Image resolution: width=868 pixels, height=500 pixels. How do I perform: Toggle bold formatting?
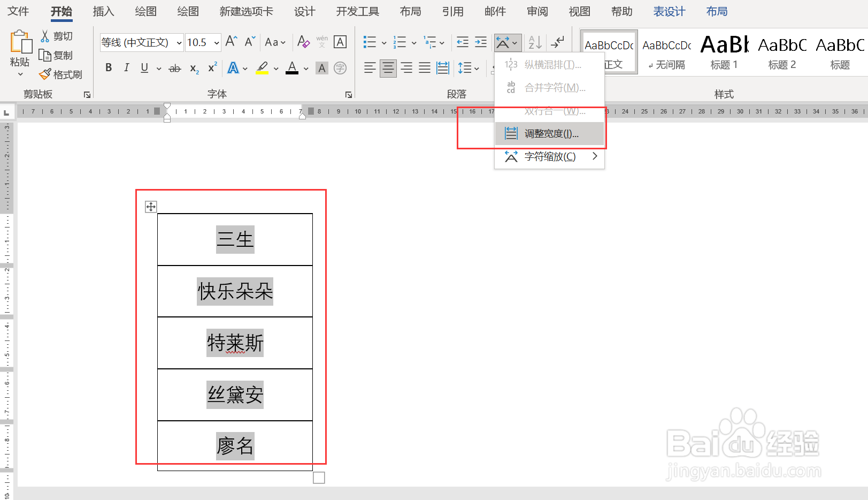point(109,68)
